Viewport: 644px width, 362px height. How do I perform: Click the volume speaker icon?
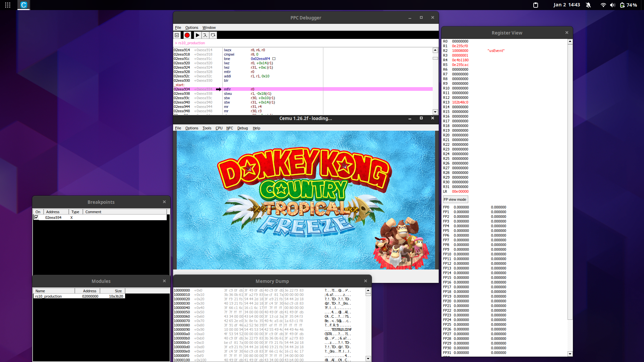612,5
